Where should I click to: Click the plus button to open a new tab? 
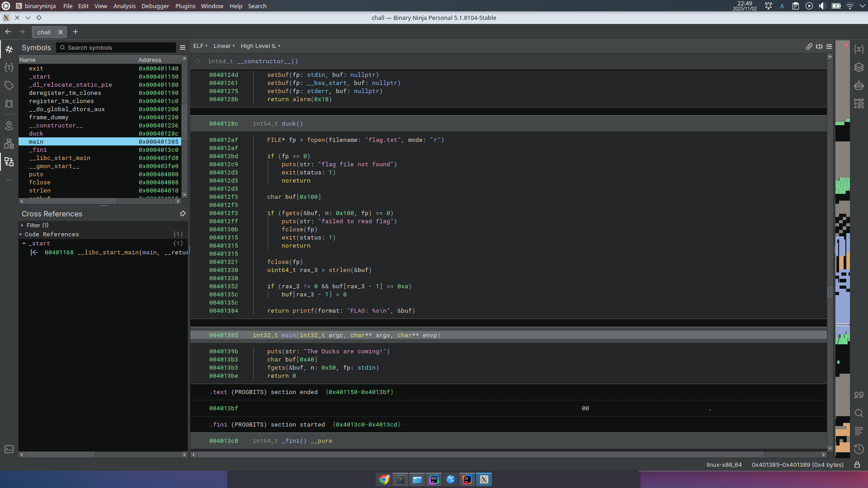click(x=75, y=32)
